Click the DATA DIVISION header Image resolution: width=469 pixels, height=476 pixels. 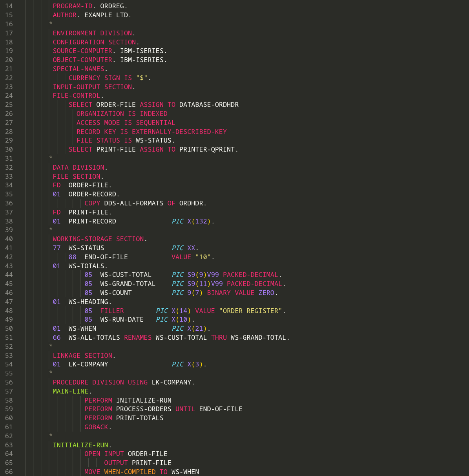coord(78,168)
